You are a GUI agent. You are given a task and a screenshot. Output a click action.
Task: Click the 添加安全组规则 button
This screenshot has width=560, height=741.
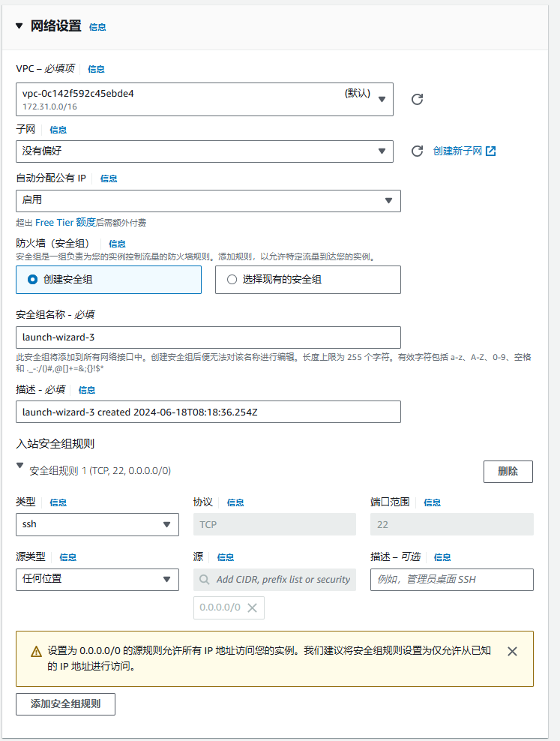tap(65, 704)
